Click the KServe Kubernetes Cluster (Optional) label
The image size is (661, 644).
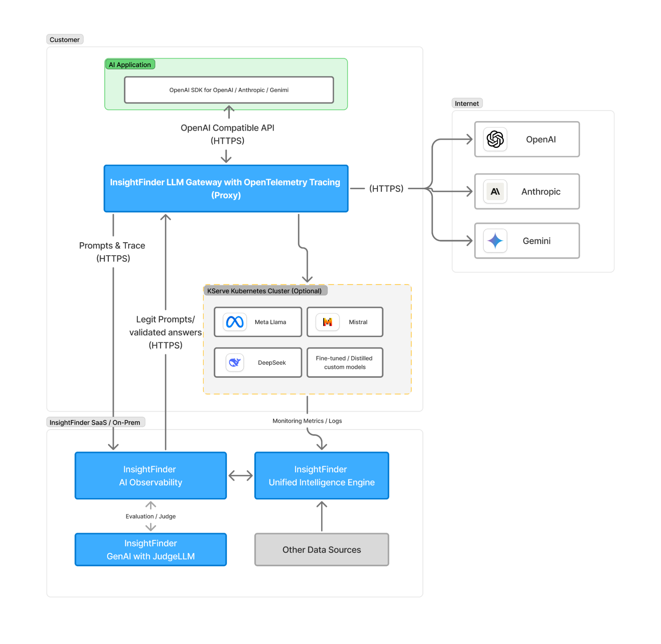coord(265,291)
